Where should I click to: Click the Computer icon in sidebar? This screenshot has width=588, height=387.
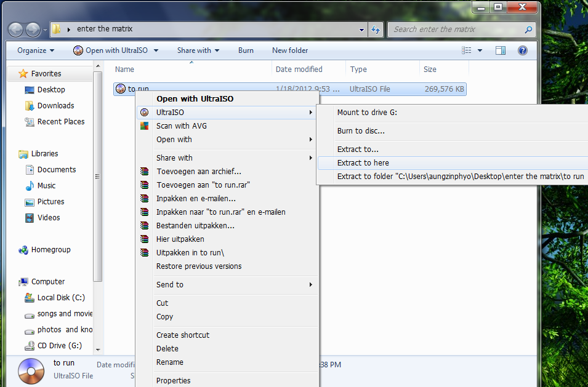coord(23,282)
